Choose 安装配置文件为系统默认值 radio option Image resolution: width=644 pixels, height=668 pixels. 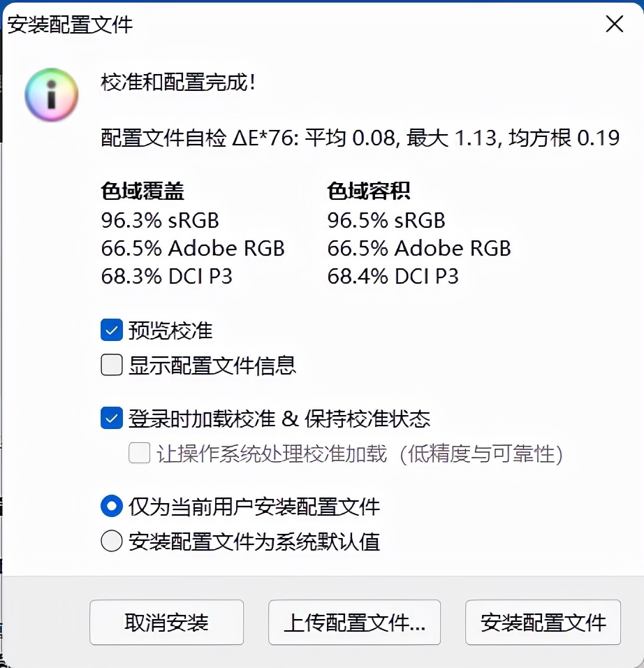tap(112, 542)
